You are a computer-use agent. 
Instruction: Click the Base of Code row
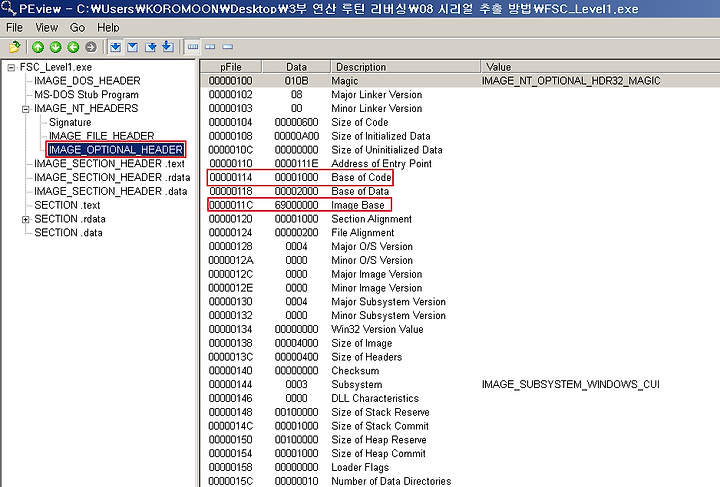pyautogui.click(x=461, y=178)
